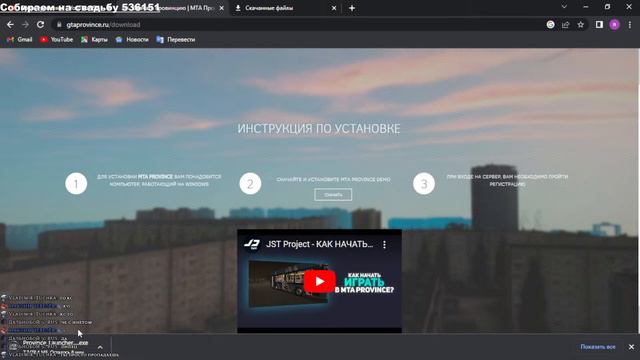
Task: Reload the gtaprovince.ru page
Action: coord(40,24)
